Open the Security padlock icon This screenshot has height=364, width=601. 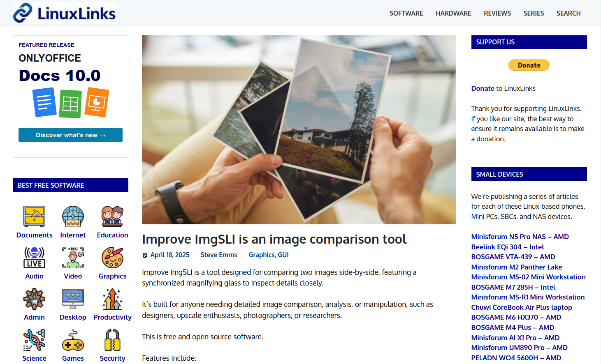pos(112,340)
